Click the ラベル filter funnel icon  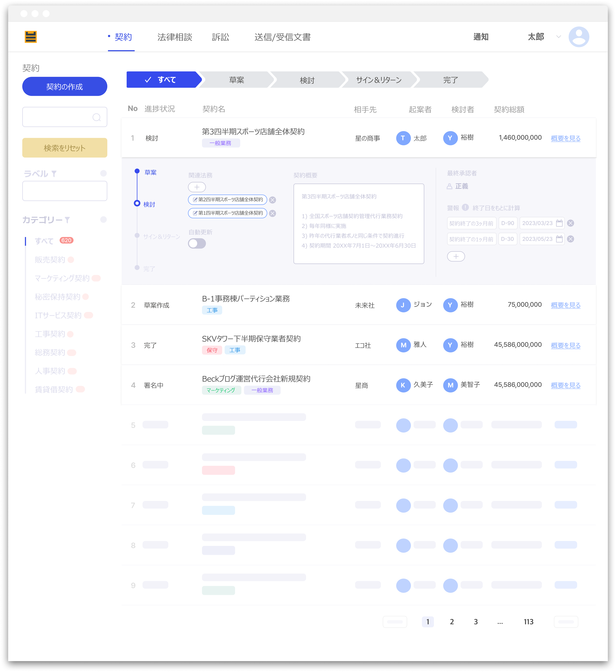(54, 174)
